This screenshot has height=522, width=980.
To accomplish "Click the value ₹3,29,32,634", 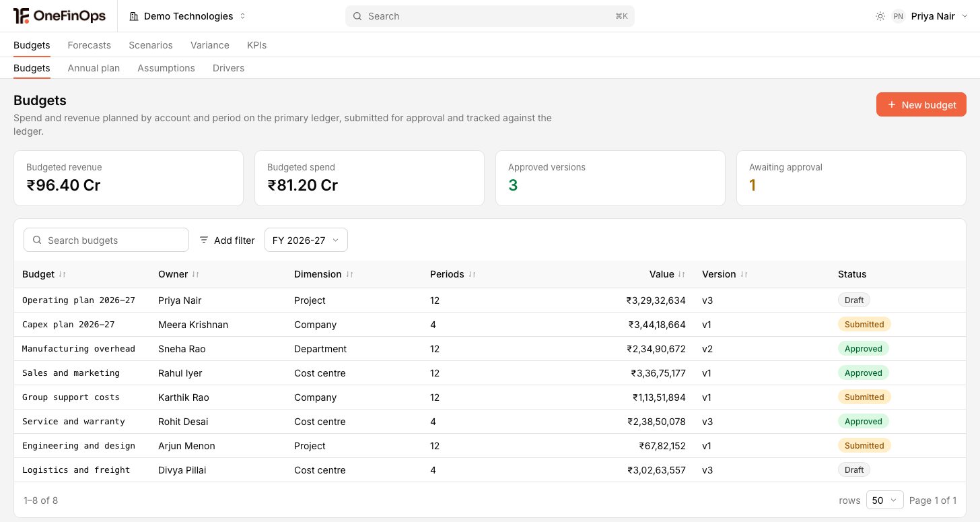I will 656,300.
